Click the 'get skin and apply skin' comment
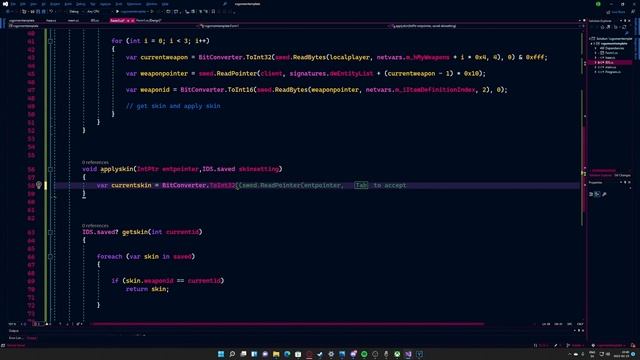The width and height of the screenshot is (640, 360). (173, 106)
